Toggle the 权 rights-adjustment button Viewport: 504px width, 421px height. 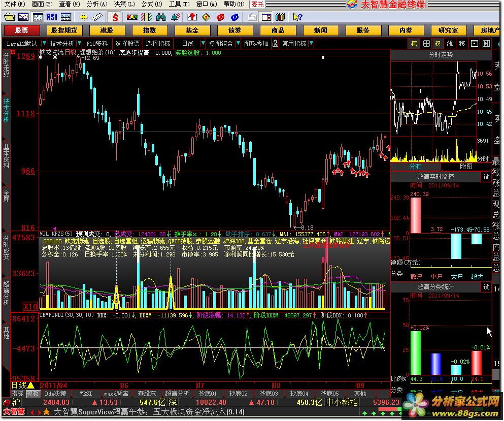[x=438, y=43]
